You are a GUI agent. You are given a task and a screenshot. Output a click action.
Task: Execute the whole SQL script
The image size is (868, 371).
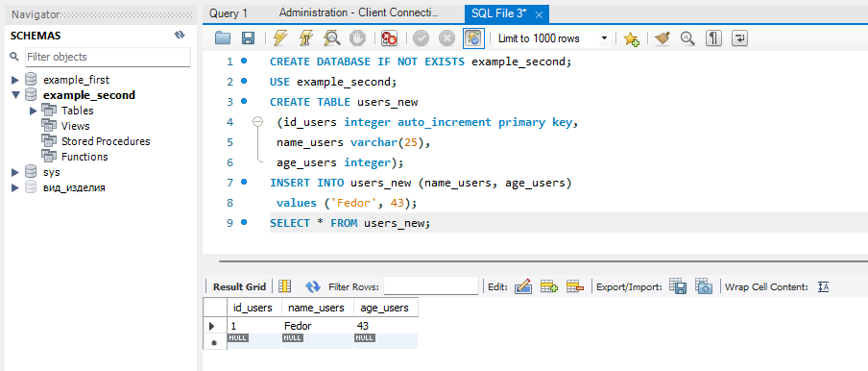pyautogui.click(x=280, y=38)
